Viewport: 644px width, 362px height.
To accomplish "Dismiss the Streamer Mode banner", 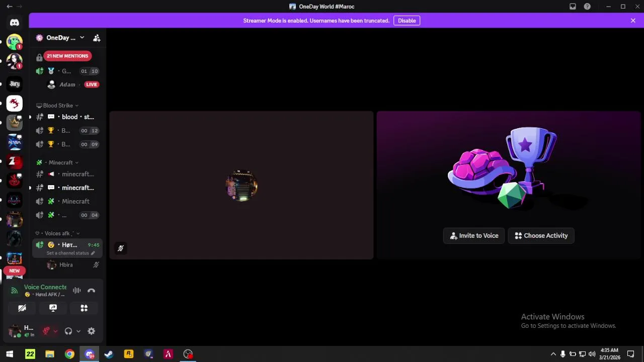I will 633,21.
